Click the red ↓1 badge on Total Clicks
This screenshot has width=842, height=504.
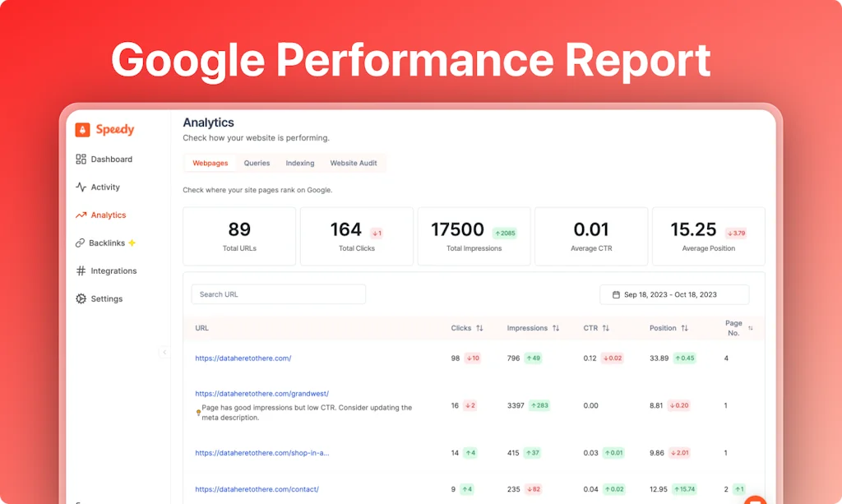point(377,233)
